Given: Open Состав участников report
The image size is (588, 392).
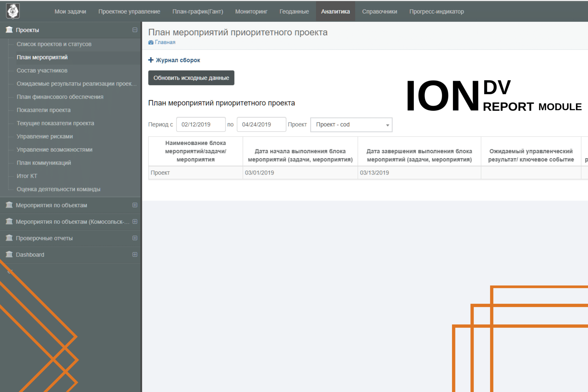Looking at the screenshot, I should pyautogui.click(x=42, y=71).
